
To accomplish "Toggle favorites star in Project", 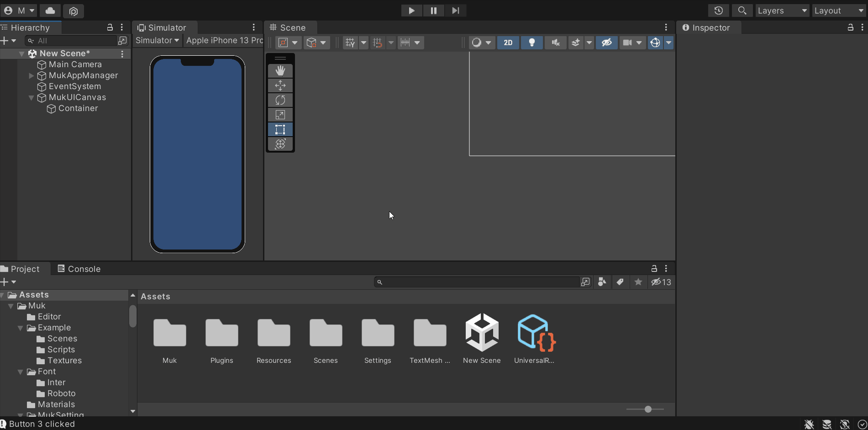I will point(638,282).
